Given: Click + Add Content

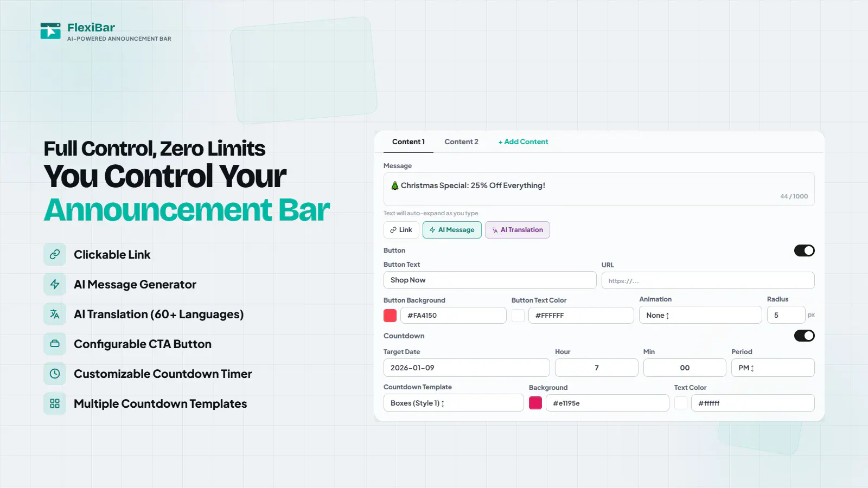Looking at the screenshot, I should pyautogui.click(x=524, y=142).
